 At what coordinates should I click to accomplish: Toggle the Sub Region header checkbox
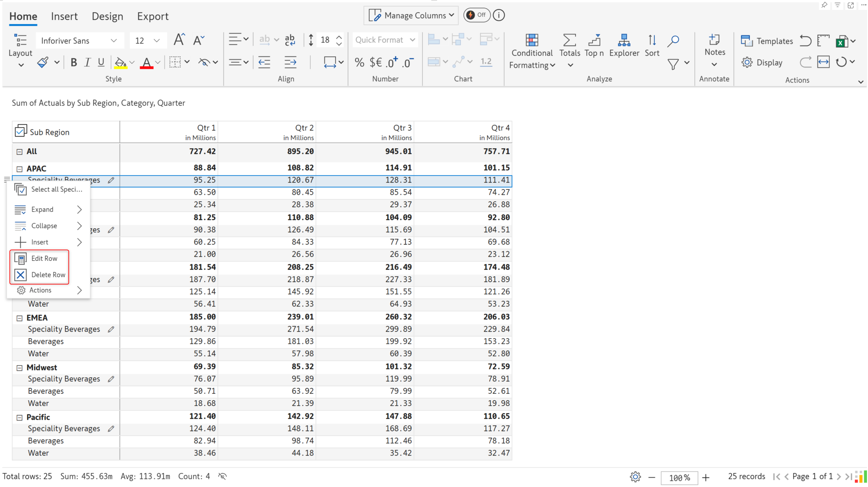(21, 131)
